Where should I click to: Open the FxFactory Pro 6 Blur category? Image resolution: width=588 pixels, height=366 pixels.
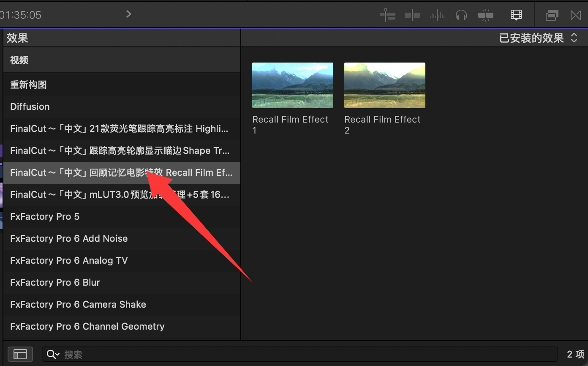(x=55, y=282)
